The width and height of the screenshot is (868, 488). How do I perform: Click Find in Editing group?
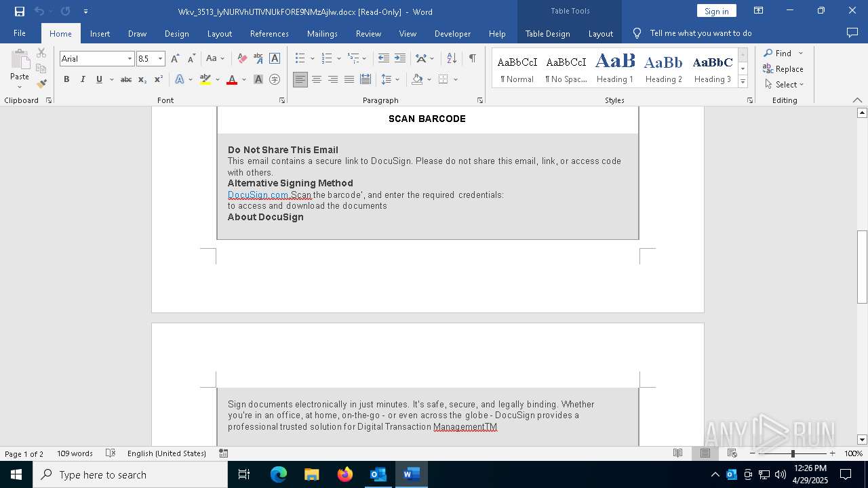[778, 53]
